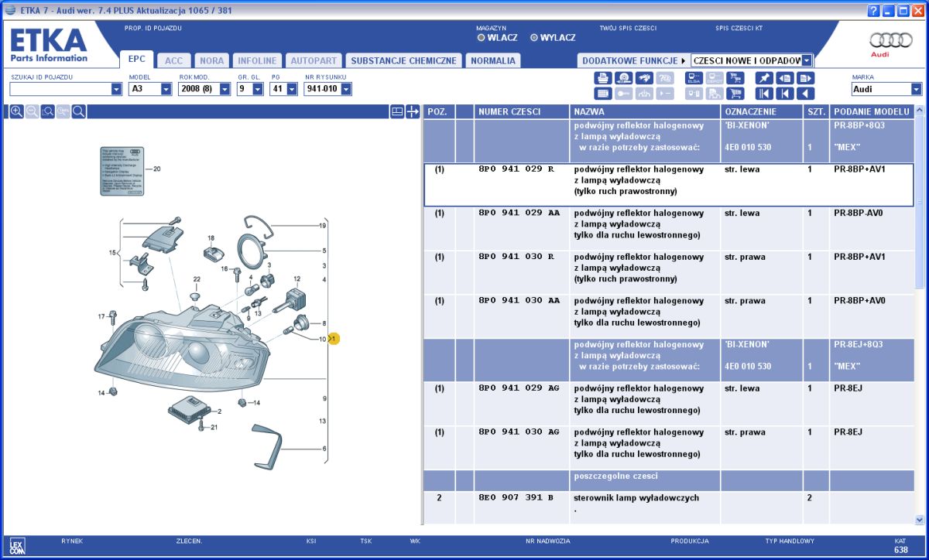
Task: Open the Rok mod. 2008 (8) dropdown
Action: [225, 89]
